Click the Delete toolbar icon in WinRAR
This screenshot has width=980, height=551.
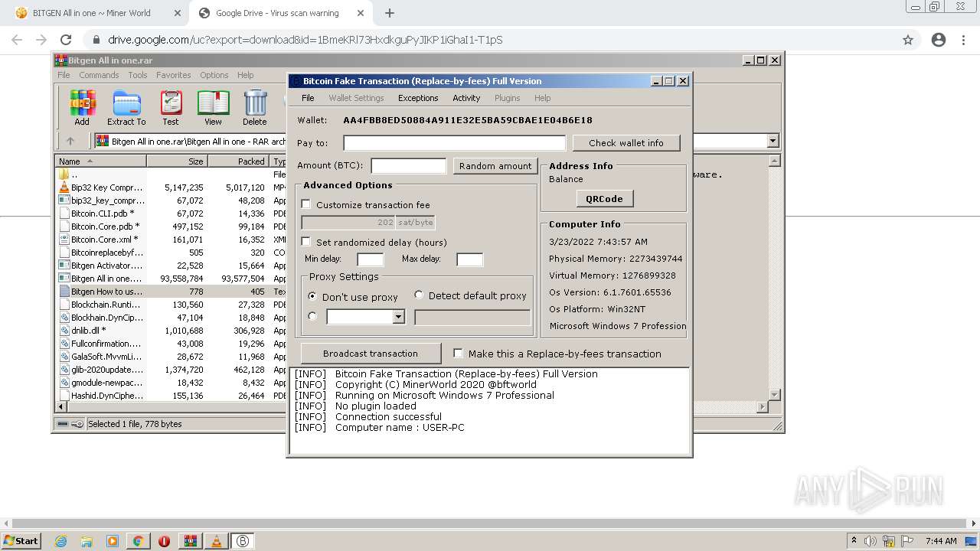point(255,107)
